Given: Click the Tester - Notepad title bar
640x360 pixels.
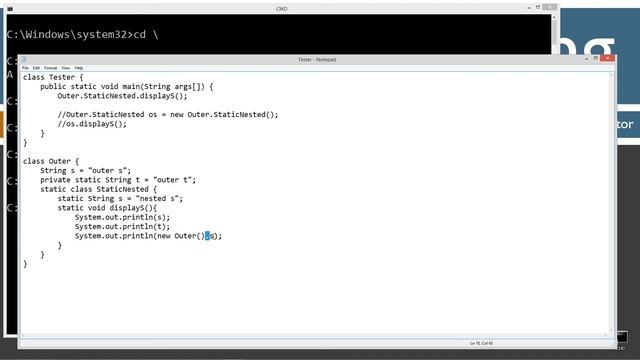Looking at the screenshot, I should 317,60.
